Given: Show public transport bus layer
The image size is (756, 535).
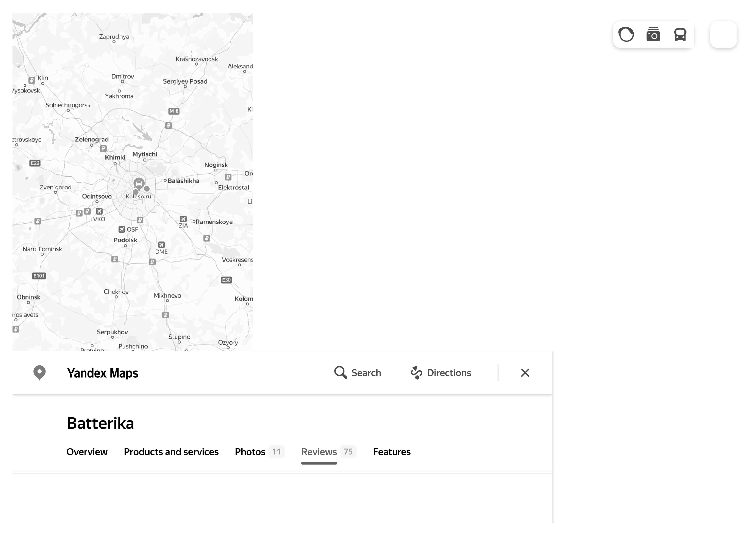Looking at the screenshot, I should (680, 35).
